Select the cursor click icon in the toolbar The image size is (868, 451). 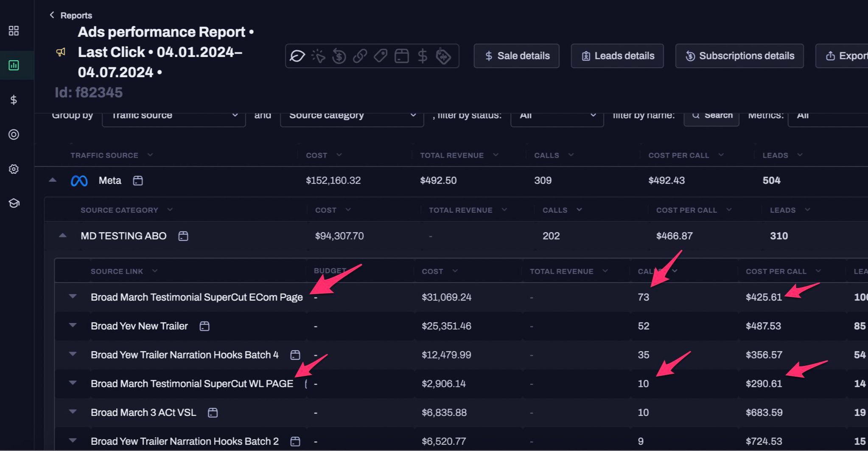(318, 56)
